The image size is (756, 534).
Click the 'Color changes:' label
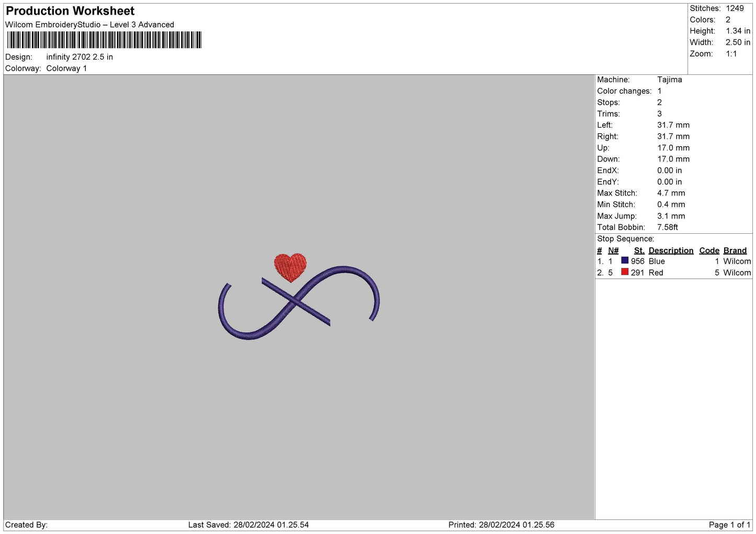624,91
